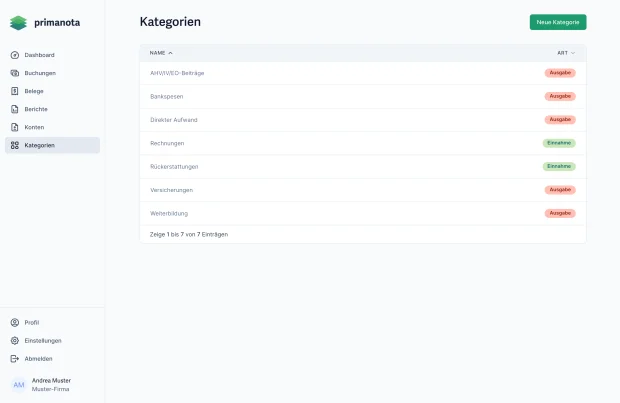
Task: Open the Profil user icon
Action: click(x=15, y=322)
